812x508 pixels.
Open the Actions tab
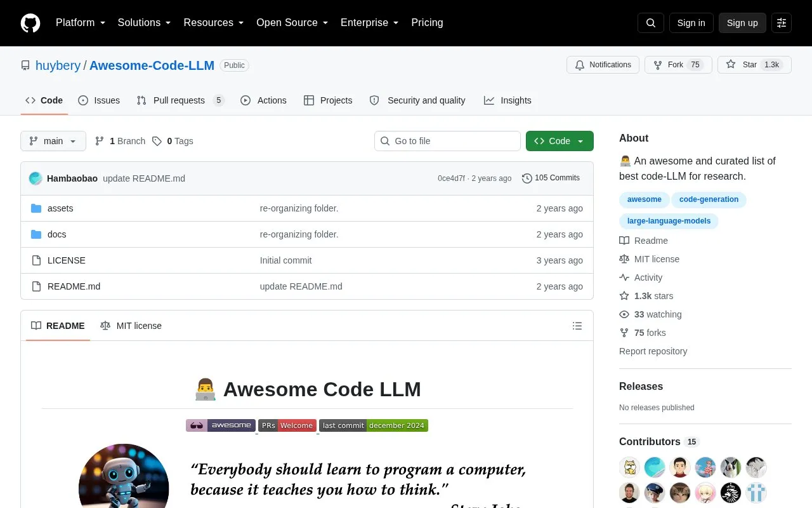click(x=263, y=100)
